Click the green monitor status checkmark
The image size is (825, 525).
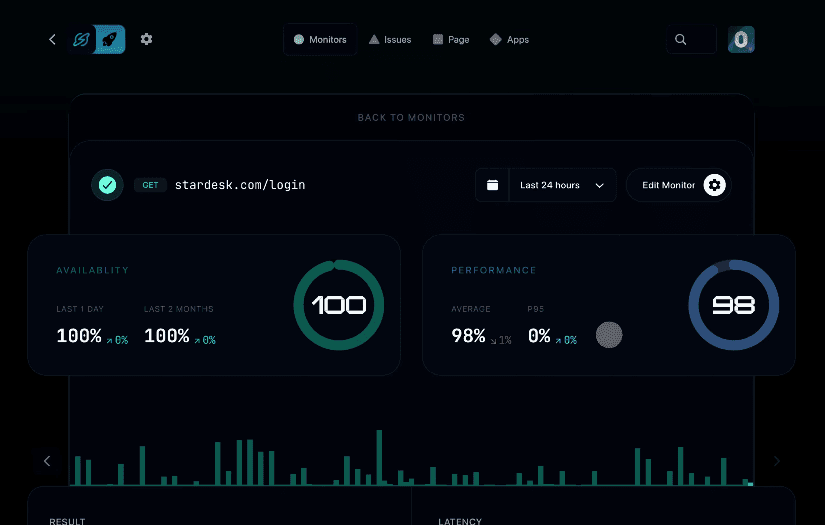(x=107, y=185)
